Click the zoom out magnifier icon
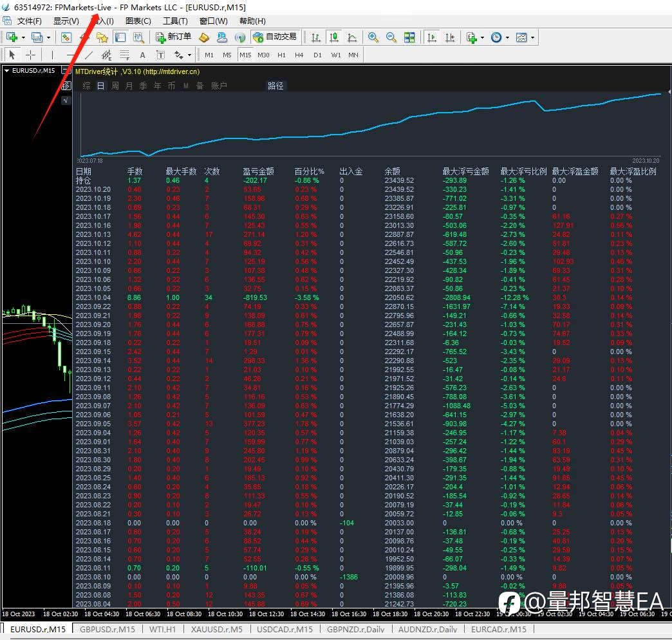This screenshot has height=640, width=672. point(391,37)
